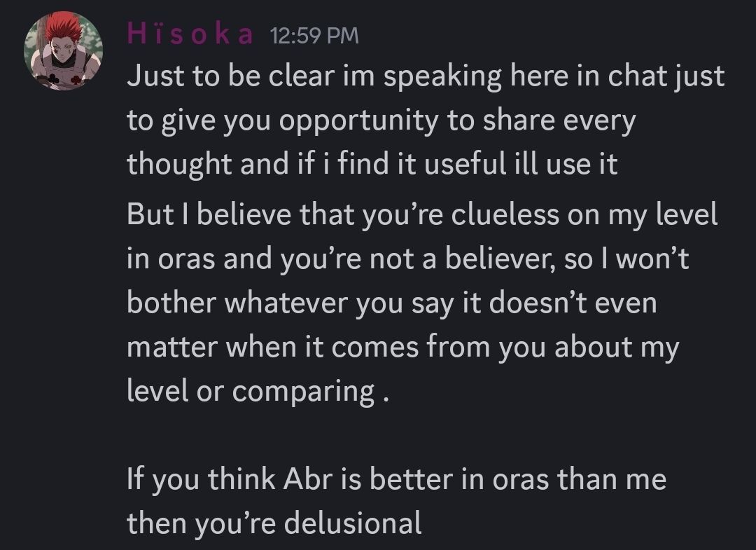Click the line 'bother whatever you say'
The width and height of the screenshot is (756, 550).
(392, 303)
